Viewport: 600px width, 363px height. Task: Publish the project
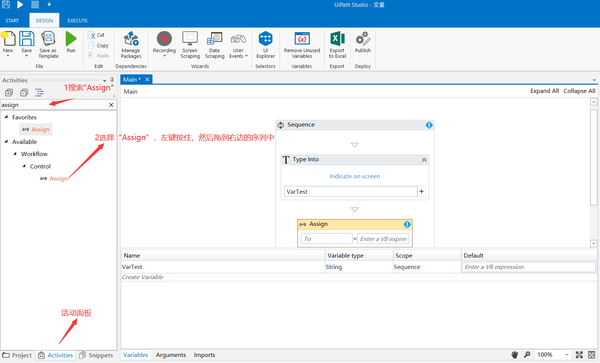click(363, 42)
